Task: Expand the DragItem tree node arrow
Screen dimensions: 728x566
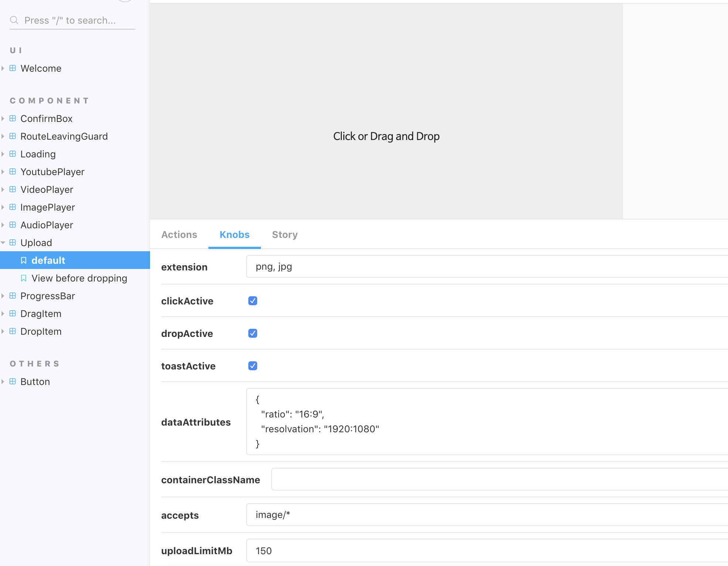Action: point(3,314)
